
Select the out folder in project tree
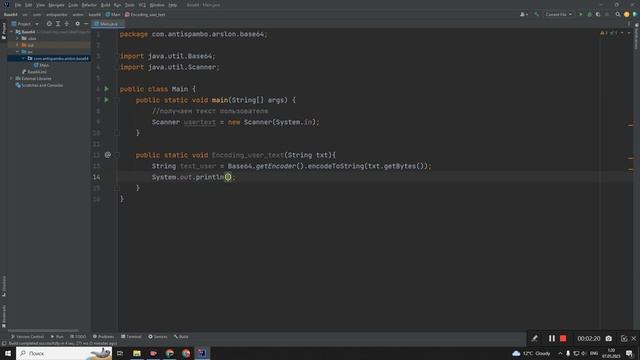31,45
